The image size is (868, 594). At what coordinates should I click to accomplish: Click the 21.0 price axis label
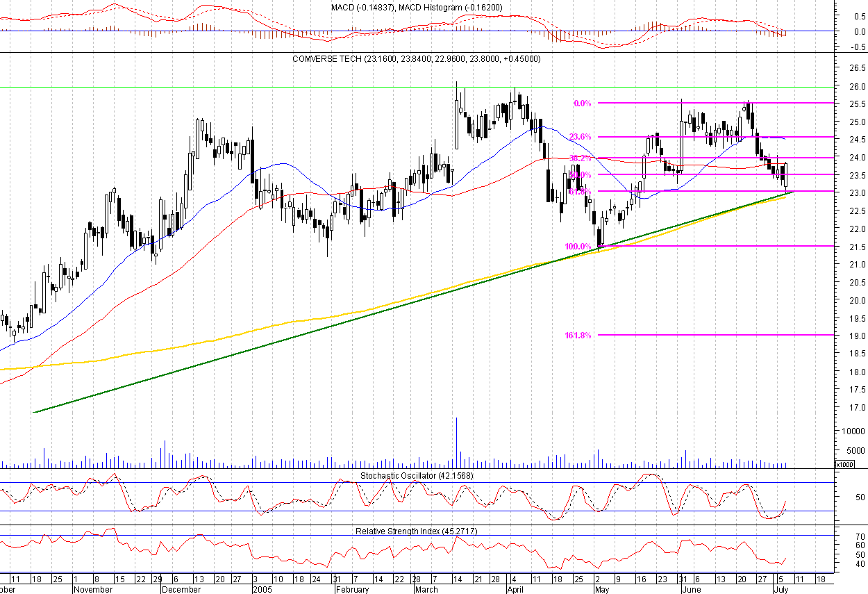[856, 265]
